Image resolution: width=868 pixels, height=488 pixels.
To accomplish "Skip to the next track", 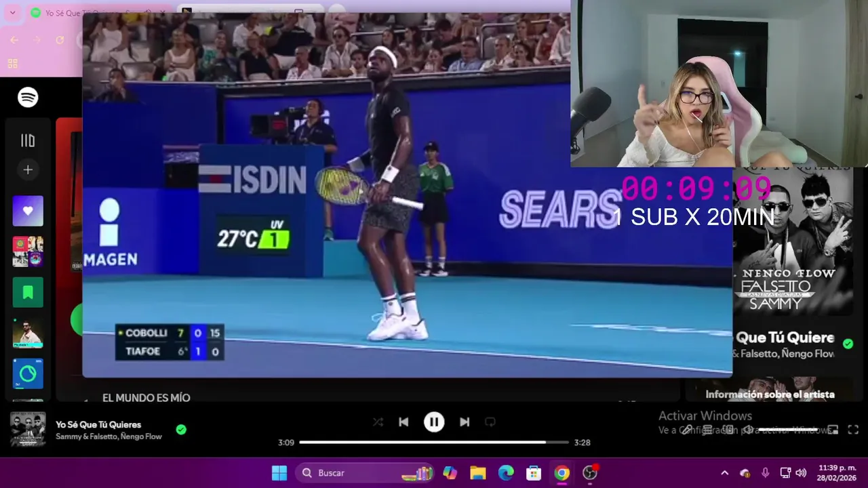I will tap(465, 422).
